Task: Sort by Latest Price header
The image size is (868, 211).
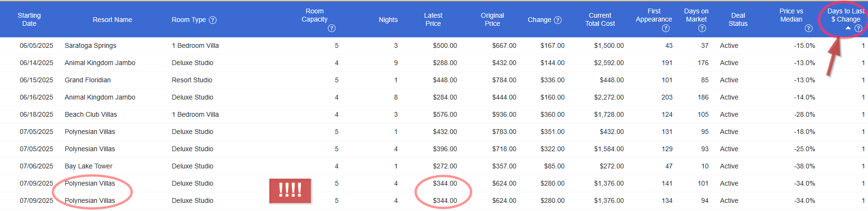Action: pyautogui.click(x=433, y=20)
